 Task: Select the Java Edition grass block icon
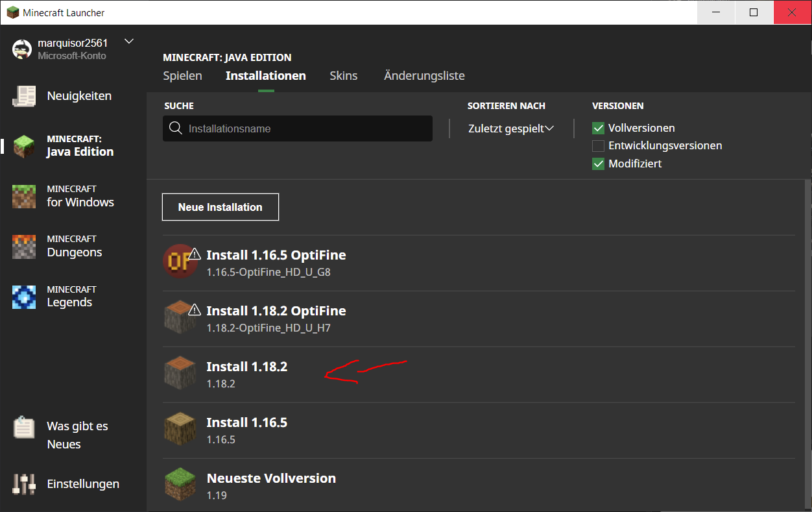(x=25, y=146)
